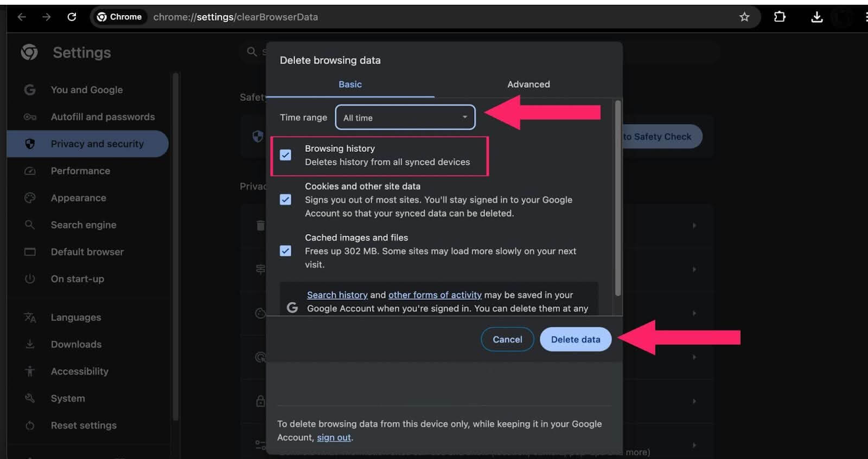This screenshot has width=868, height=459.
Task: Click the sign out link
Action: [334, 437]
